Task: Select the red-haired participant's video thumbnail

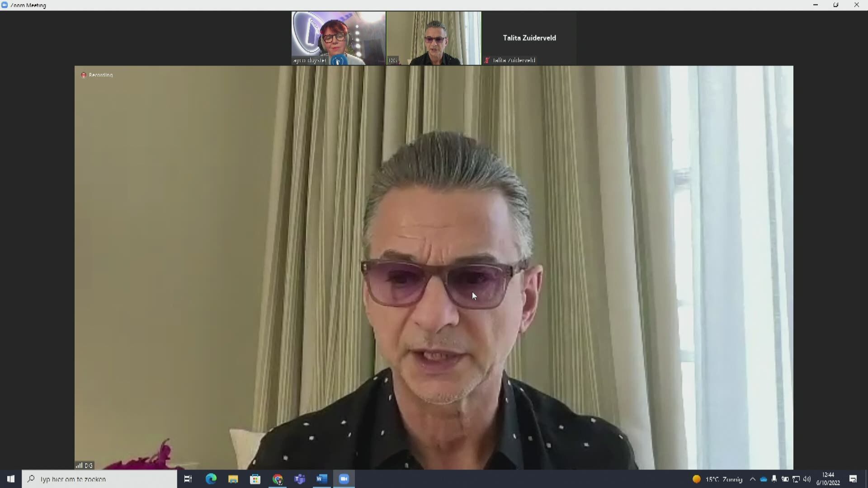Action: pos(339,38)
